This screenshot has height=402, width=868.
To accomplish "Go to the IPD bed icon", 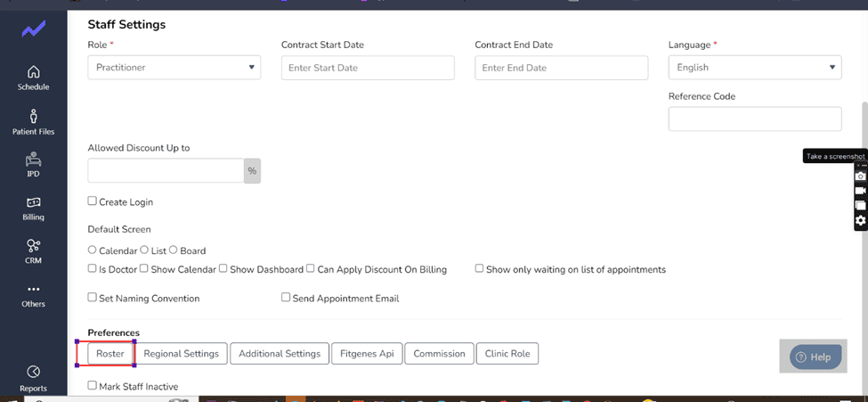I will coord(33,160).
